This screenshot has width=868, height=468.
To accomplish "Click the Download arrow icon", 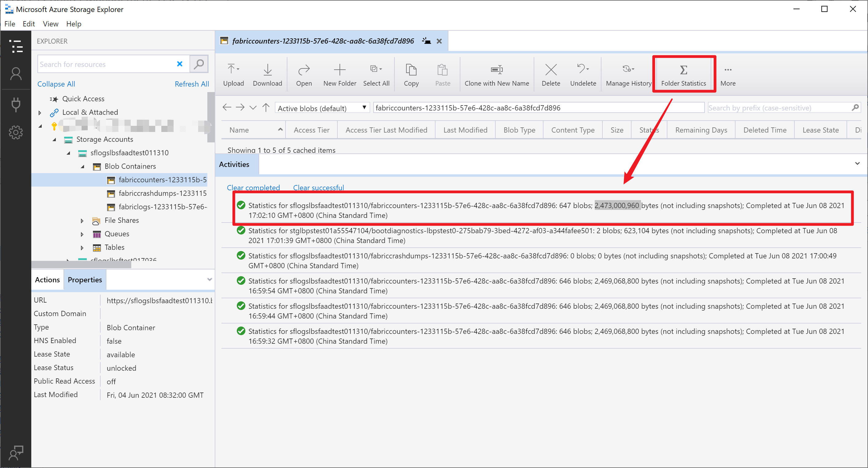I will pos(267,69).
